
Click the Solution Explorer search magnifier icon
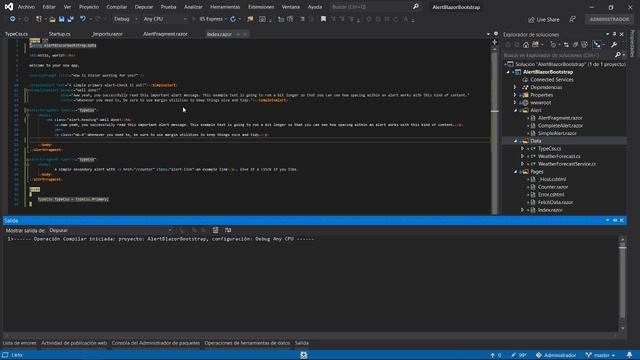point(618,55)
